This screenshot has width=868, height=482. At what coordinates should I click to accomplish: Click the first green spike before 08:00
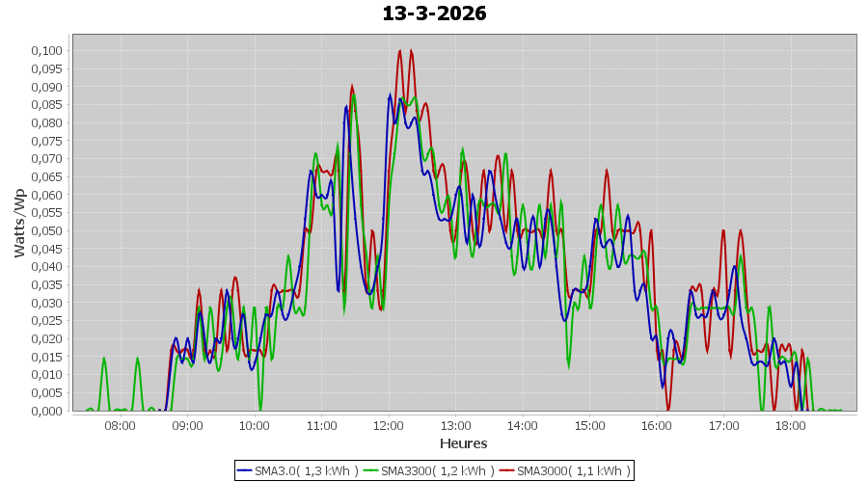pos(104,359)
